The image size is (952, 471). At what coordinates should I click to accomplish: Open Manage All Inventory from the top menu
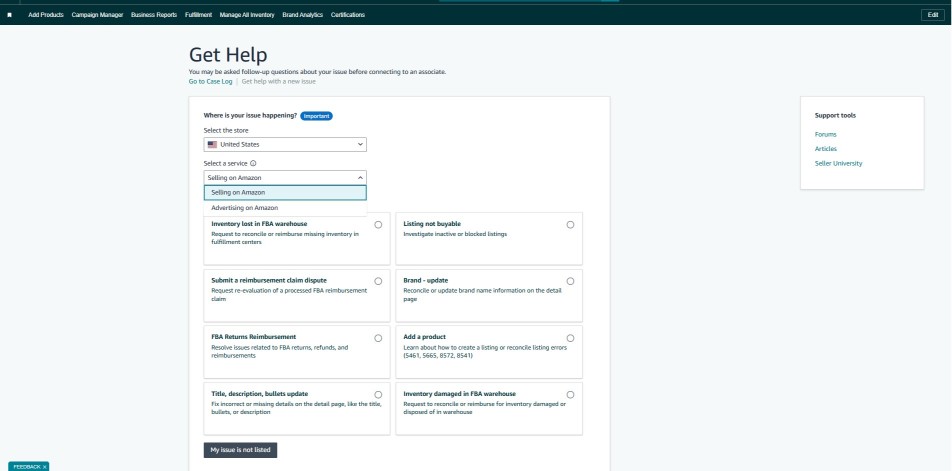(241, 14)
